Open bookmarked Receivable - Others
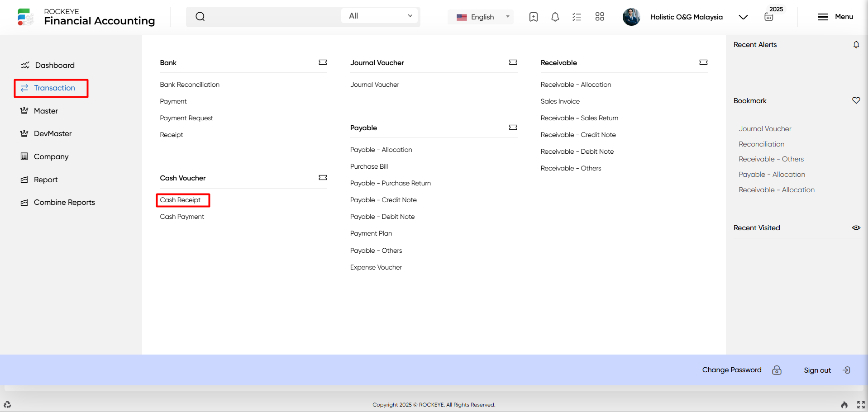 click(771, 159)
